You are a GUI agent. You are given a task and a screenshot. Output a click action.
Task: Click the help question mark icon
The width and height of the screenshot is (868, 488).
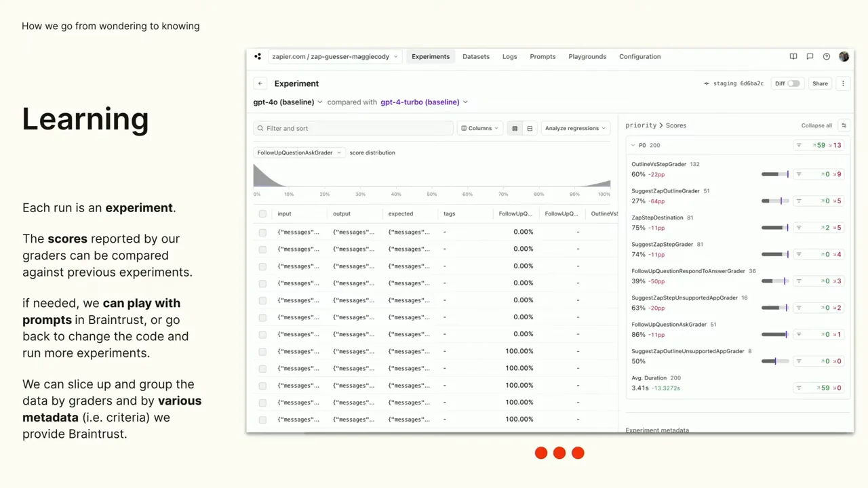tap(826, 57)
